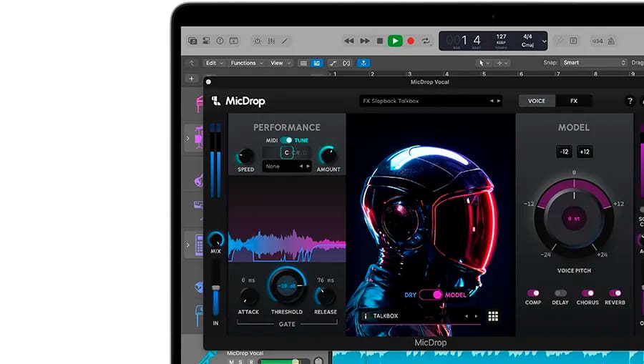Click the up-arrow icon left of Edit
644x364 pixels.
tap(191, 63)
